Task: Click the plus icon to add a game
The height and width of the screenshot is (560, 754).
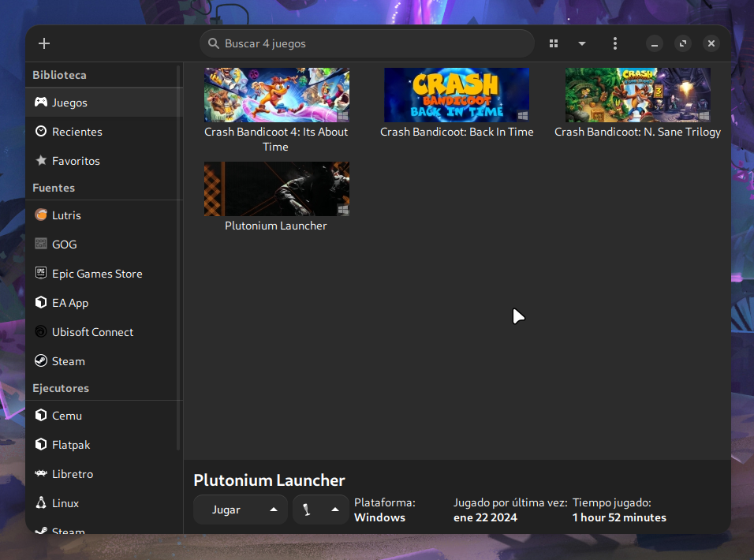Action: 43,43
